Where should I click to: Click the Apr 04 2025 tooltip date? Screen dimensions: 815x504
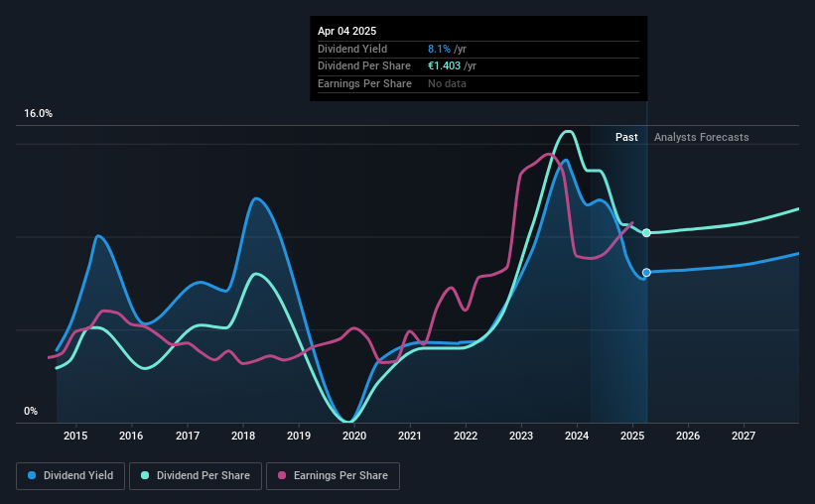coord(346,31)
